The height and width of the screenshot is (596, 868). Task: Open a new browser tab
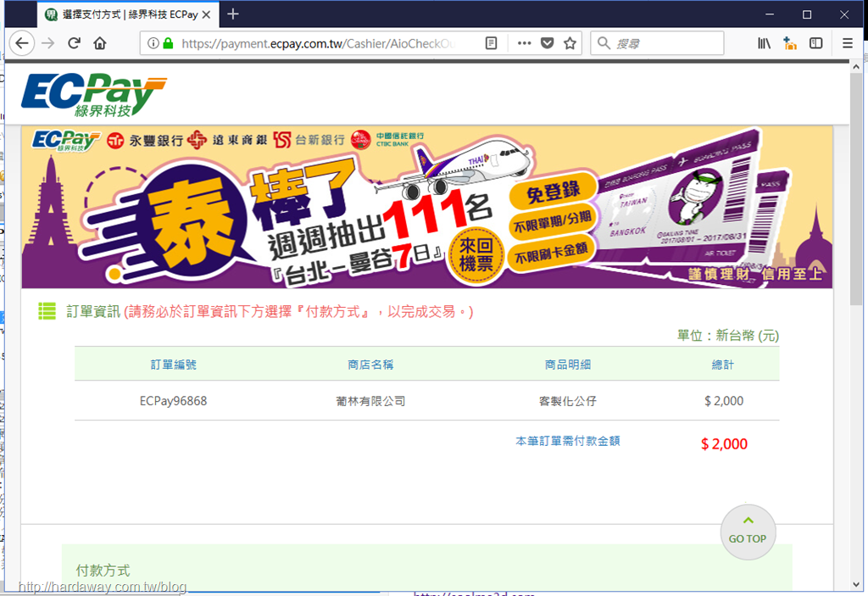pos(233,14)
